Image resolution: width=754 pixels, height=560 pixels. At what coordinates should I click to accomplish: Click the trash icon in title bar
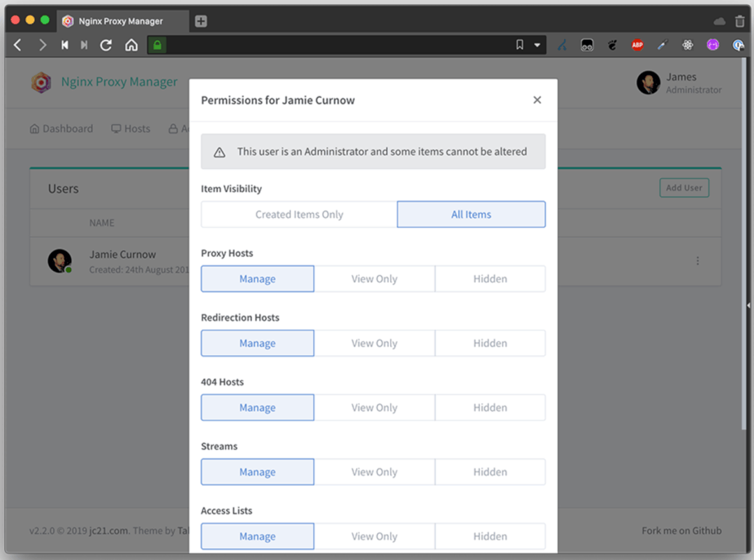click(x=740, y=21)
